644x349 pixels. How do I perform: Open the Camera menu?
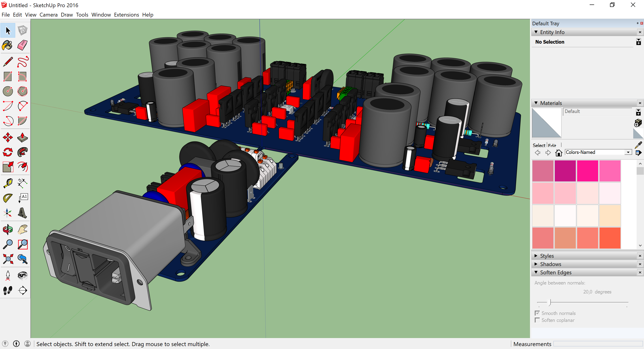49,15
